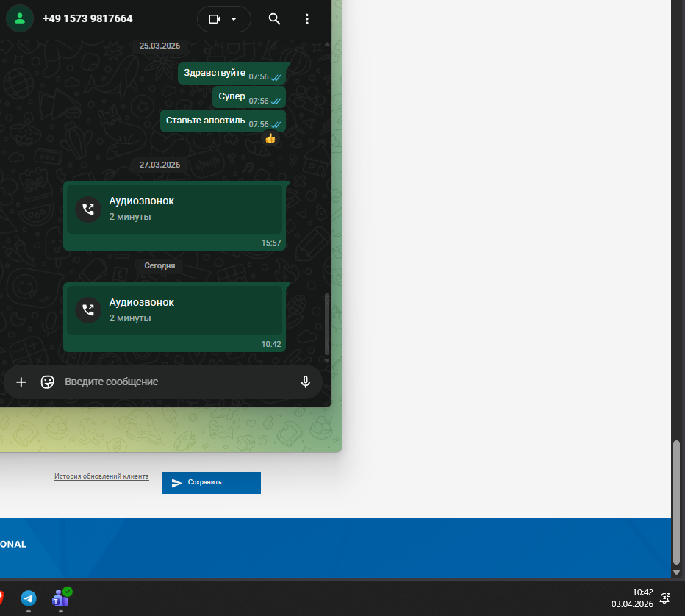685x616 pixels.
Task: Click the 'Сегодня' date label
Action: coord(160,265)
